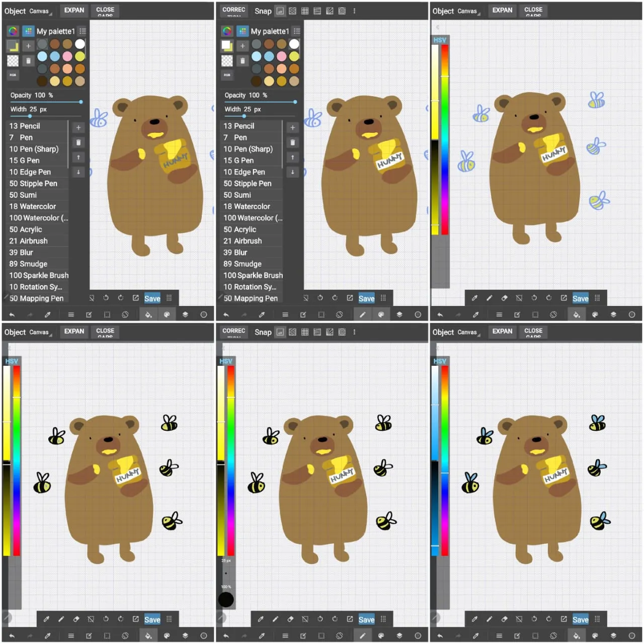The image size is (644, 644).
Task: Enable radial snap in top-middle screenshot
Action: click(330, 11)
